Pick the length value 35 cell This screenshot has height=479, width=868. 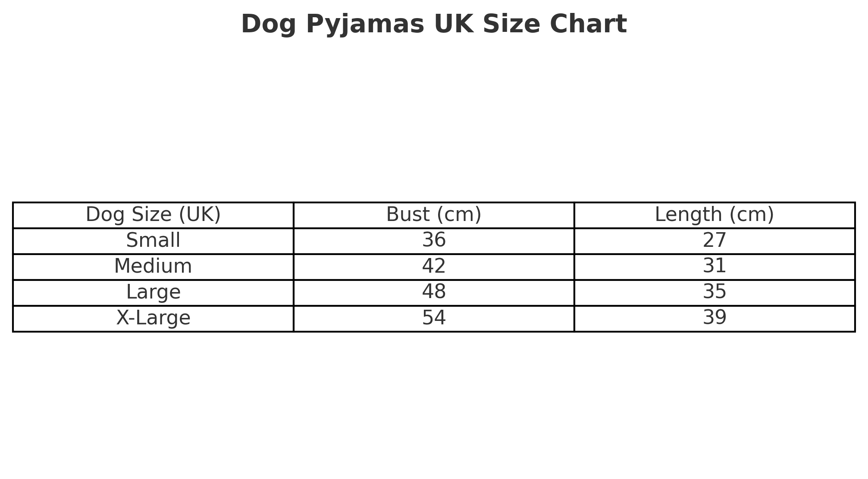click(714, 292)
